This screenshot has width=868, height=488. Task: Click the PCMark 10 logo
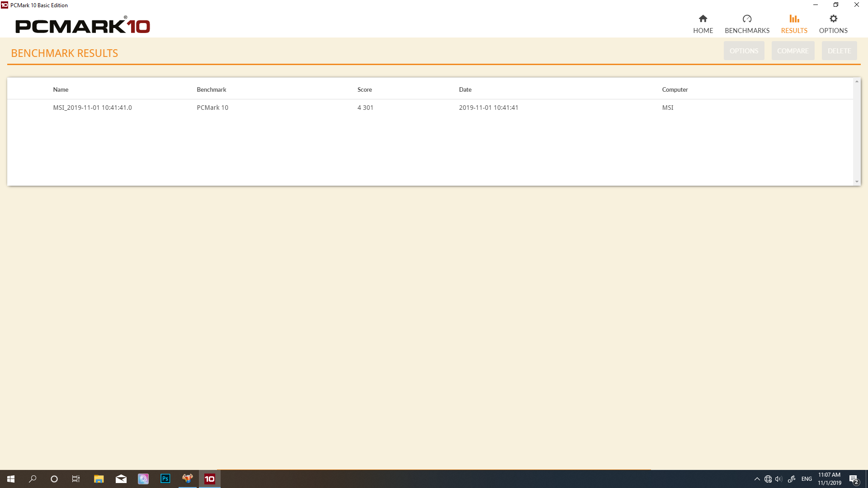click(83, 25)
